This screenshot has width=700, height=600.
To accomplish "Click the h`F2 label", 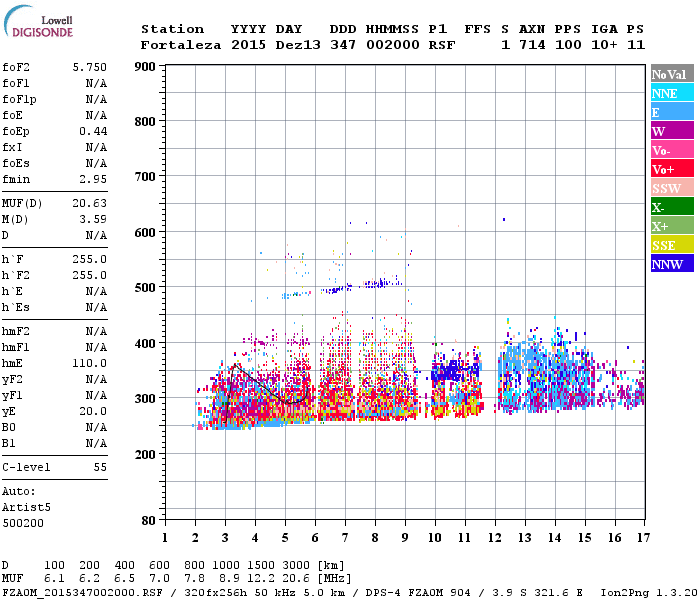I will (16, 275).
